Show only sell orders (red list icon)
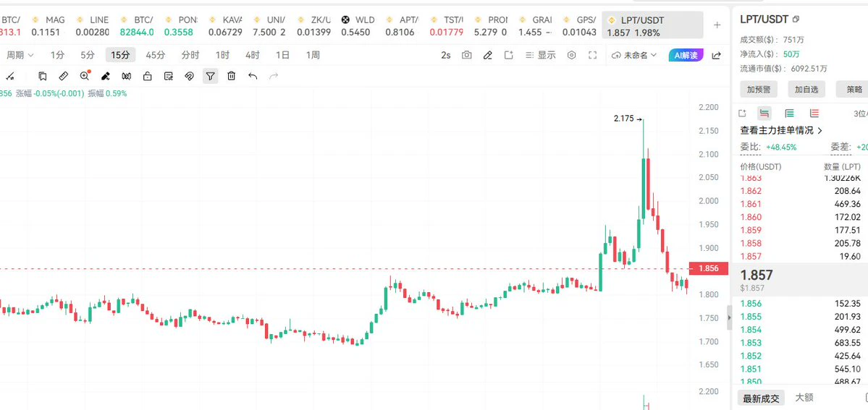 814,114
